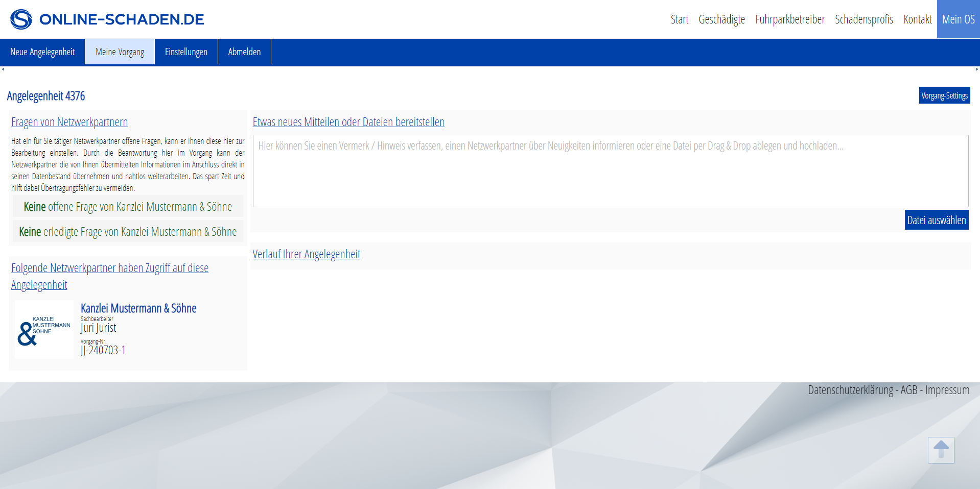The height and width of the screenshot is (489, 980).
Task: Expand the Fragen von Netzwerkpartnern section
Action: point(69,122)
